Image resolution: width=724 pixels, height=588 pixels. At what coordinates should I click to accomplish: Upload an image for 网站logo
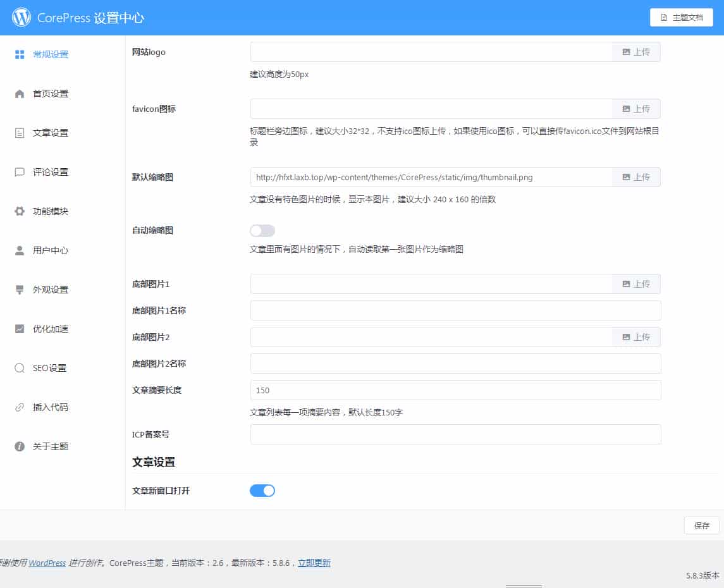coord(636,52)
